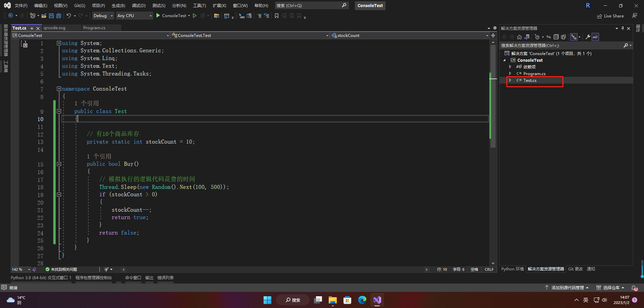Open the Debug configuration dropdown
The height and width of the screenshot is (308, 644).
[x=103, y=16]
